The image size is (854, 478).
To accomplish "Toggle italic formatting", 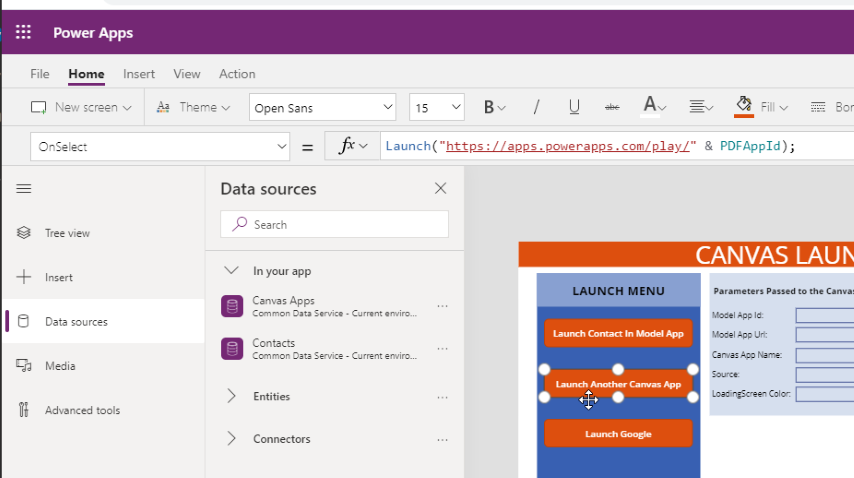I will 536,107.
